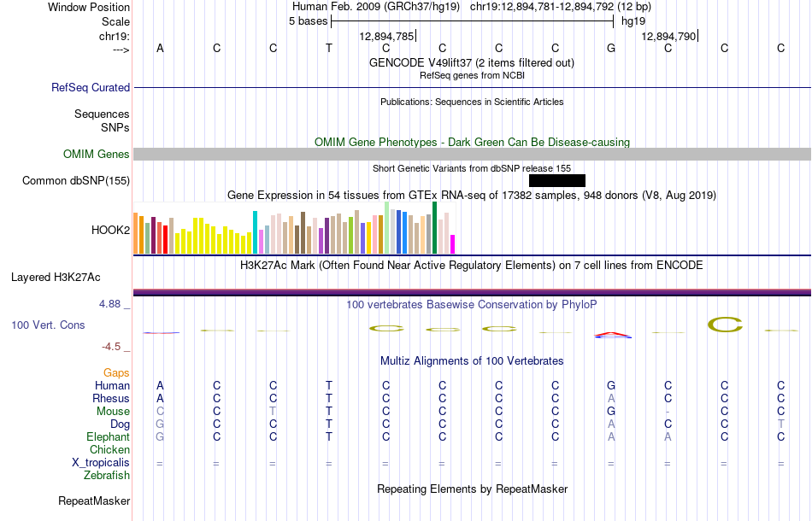Click the OMIM Gene Phenotypes title text
The height and width of the screenshot is (521, 812).
pos(473,142)
